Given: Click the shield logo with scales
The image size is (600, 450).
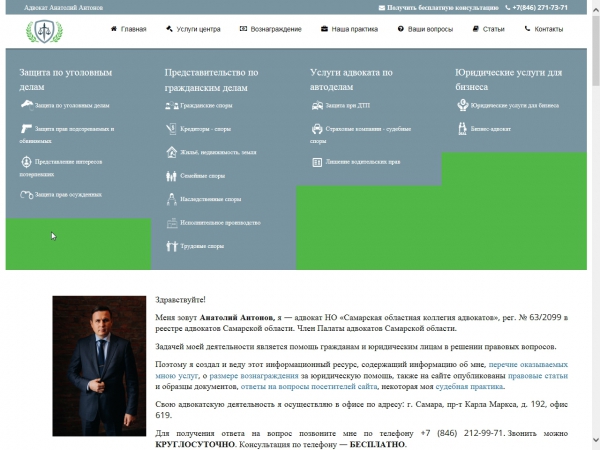Looking at the screenshot, I should click(x=44, y=32).
